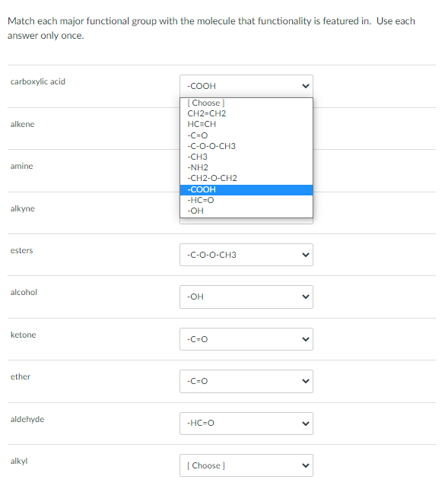Choose the -CH3 option in the list
Screen dimensions: 448x492
tap(246, 157)
